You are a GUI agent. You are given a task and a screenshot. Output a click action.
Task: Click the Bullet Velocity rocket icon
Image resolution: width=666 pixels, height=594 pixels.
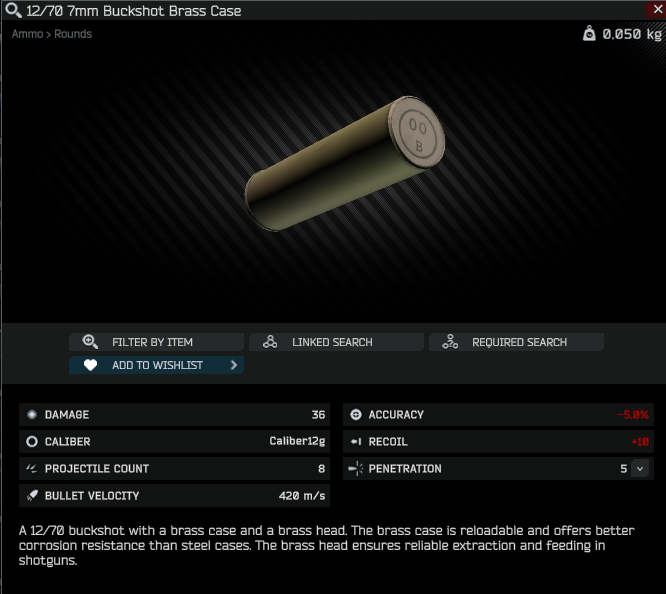pyautogui.click(x=32, y=495)
